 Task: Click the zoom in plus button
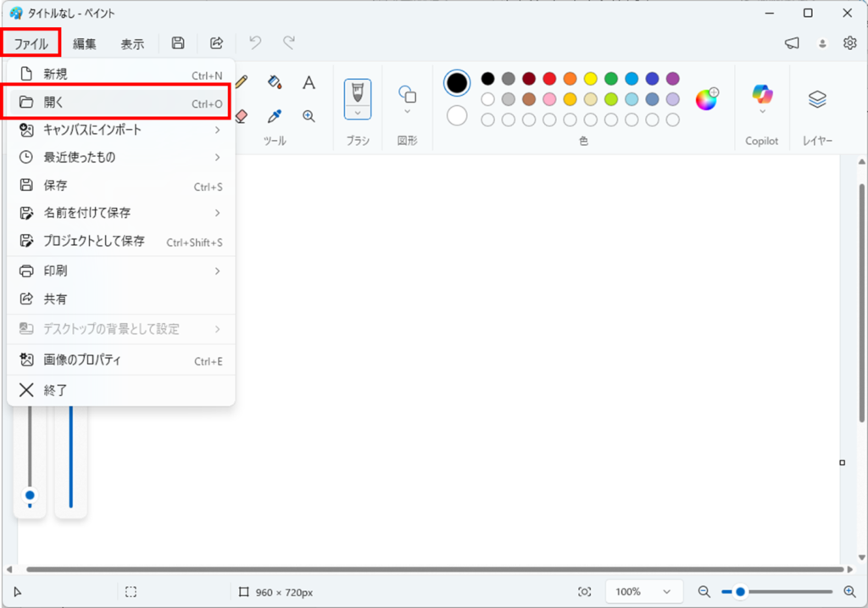[x=849, y=592]
